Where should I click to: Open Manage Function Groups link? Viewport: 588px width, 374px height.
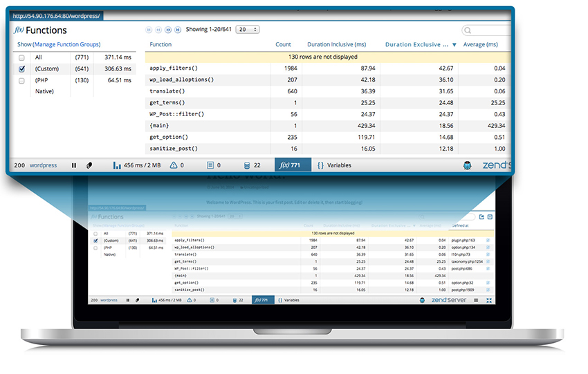click(66, 45)
